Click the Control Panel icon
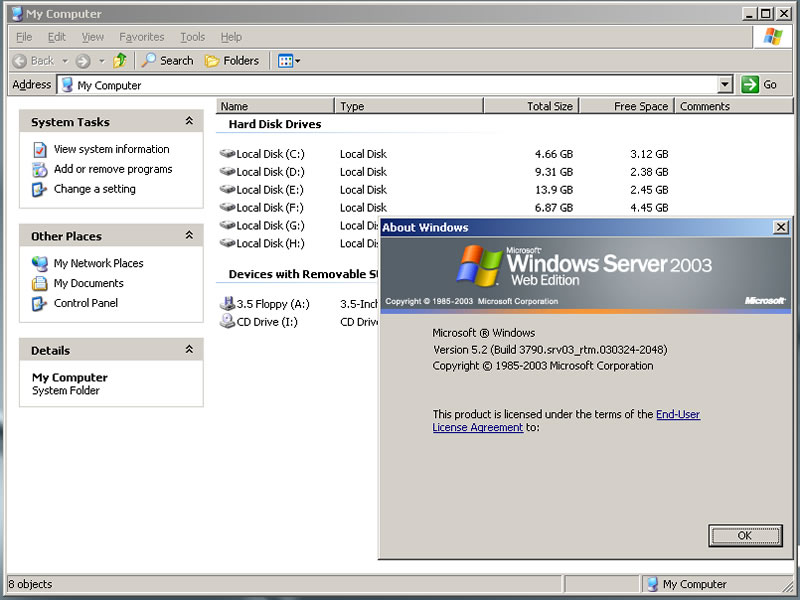Viewport: 800px width, 600px height. coord(39,304)
